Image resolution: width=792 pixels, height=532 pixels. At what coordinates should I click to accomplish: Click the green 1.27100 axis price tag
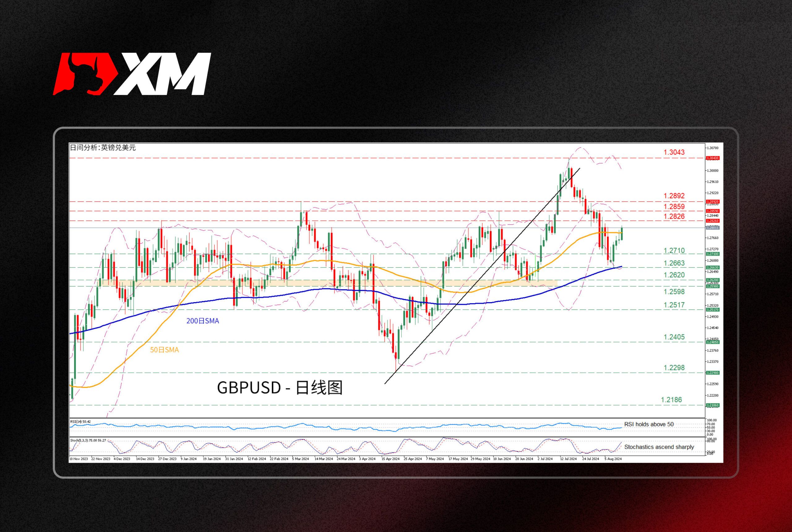(x=712, y=254)
